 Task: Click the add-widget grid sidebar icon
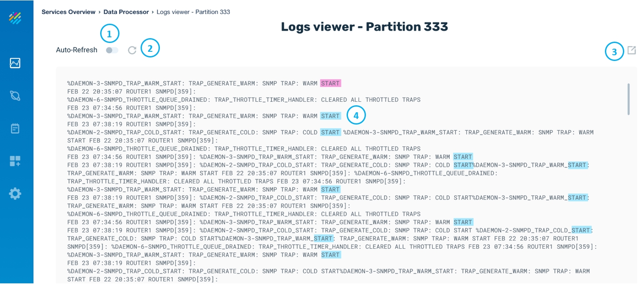tap(15, 161)
